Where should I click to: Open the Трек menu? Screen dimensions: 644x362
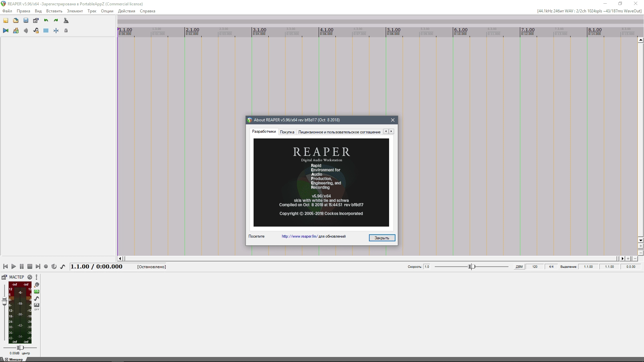click(92, 11)
